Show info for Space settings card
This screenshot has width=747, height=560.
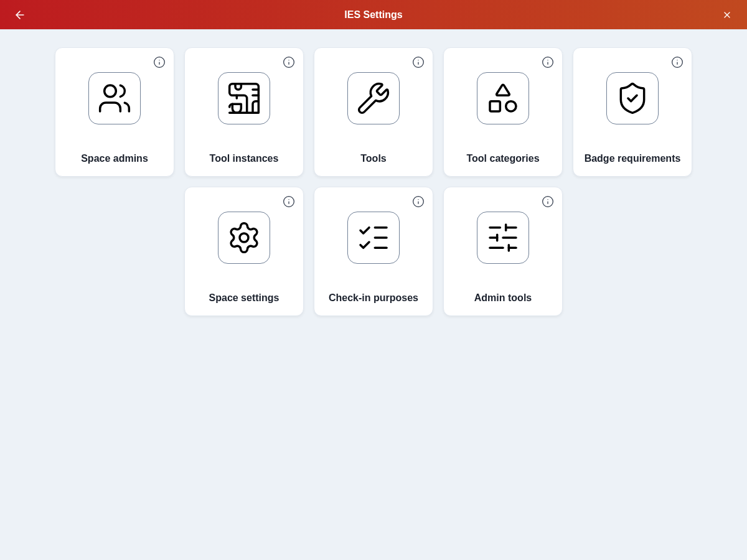click(289, 202)
